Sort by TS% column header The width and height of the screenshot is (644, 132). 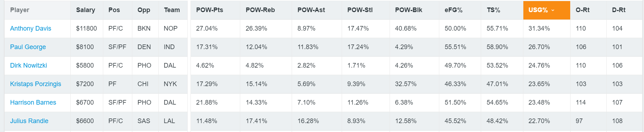click(x=493, y=10)
